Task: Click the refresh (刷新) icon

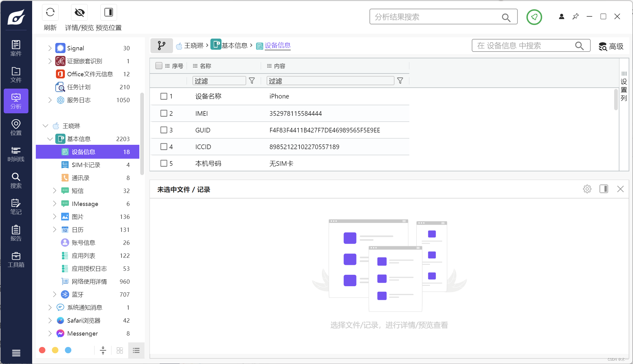Action: [x=50, y=12]
